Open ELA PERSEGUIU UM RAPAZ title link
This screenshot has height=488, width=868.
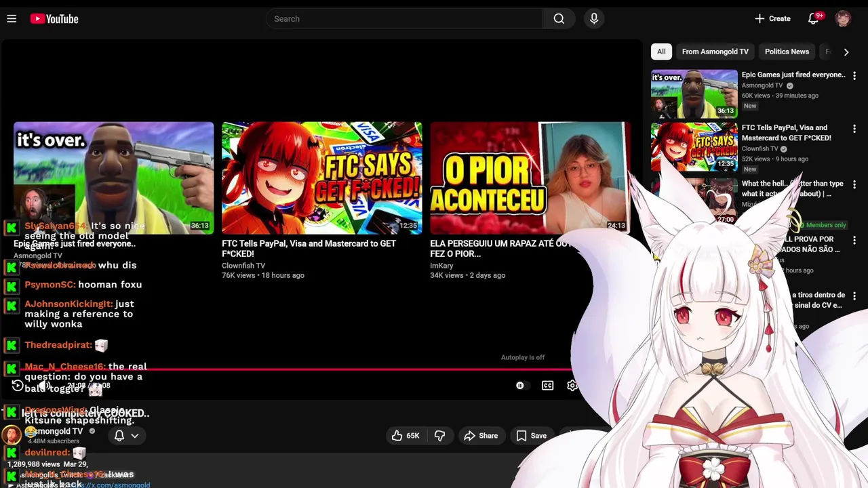[500, 249]
